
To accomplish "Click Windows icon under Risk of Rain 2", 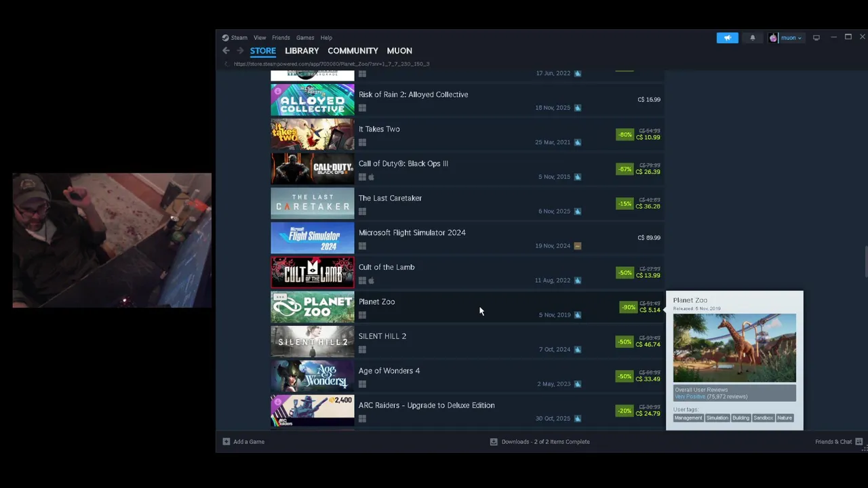I will tap(362, 108).
